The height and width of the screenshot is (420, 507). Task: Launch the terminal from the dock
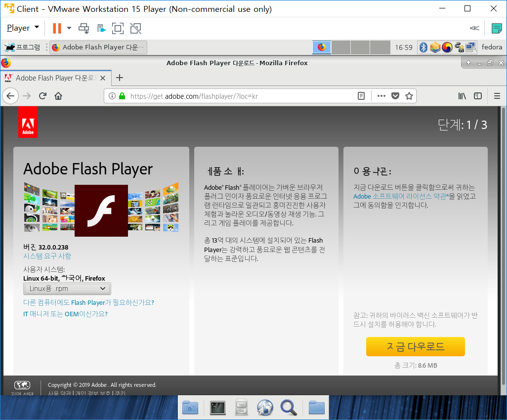(217, 407)
